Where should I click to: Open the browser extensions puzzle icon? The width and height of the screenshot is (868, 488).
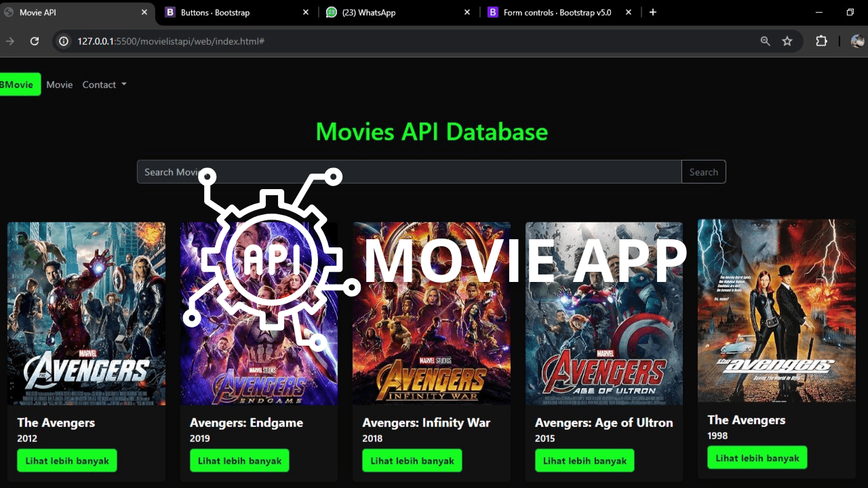coord(821,41)
